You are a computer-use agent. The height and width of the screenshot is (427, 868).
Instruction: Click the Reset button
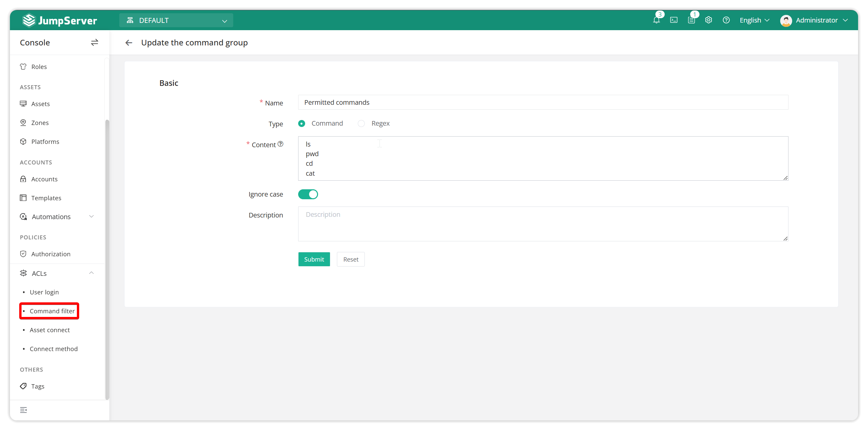tap(351, 259)
